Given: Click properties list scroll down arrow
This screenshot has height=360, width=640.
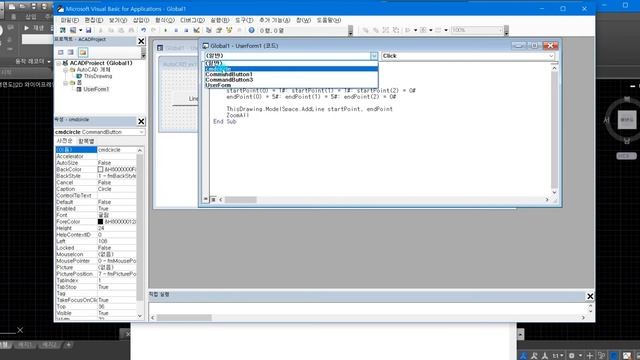Looking at the screenshot, I should [x=140, y=316].
